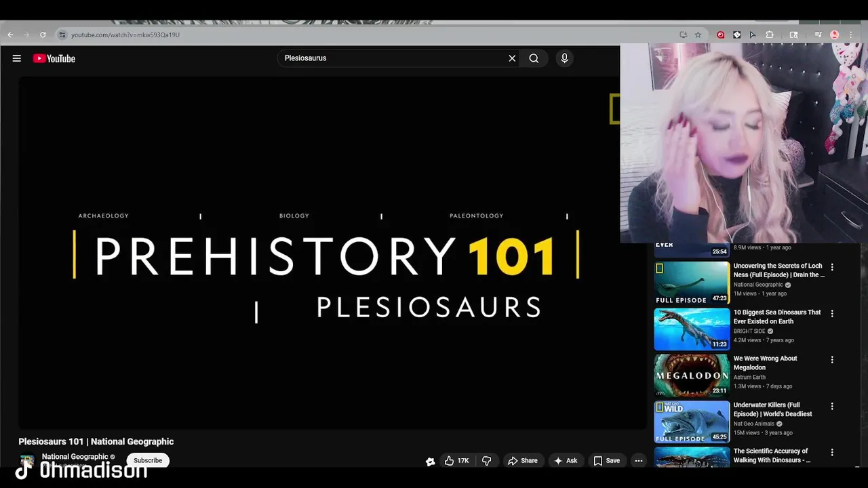Click the BRIGHT SIDE channel name

(x=749, y=331)
